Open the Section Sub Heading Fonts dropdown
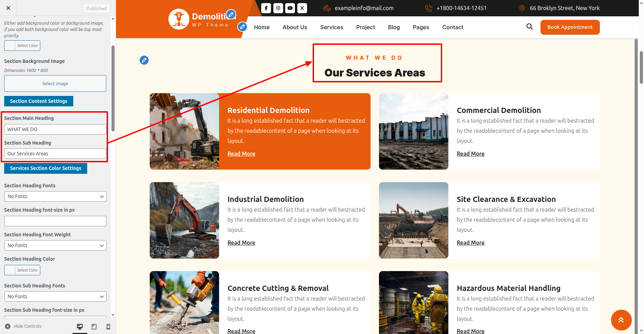The height and width of the screenshot is (334, 644). [55, 296]
